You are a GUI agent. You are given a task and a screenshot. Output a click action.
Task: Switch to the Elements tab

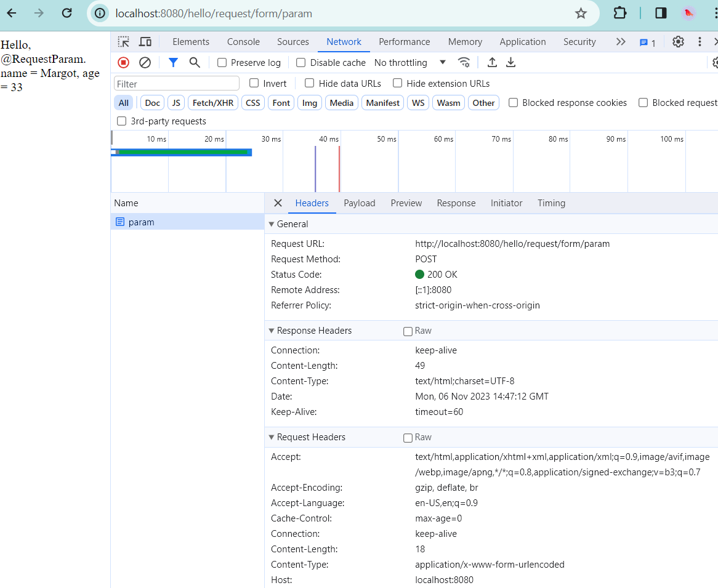(x=191, y=42)
